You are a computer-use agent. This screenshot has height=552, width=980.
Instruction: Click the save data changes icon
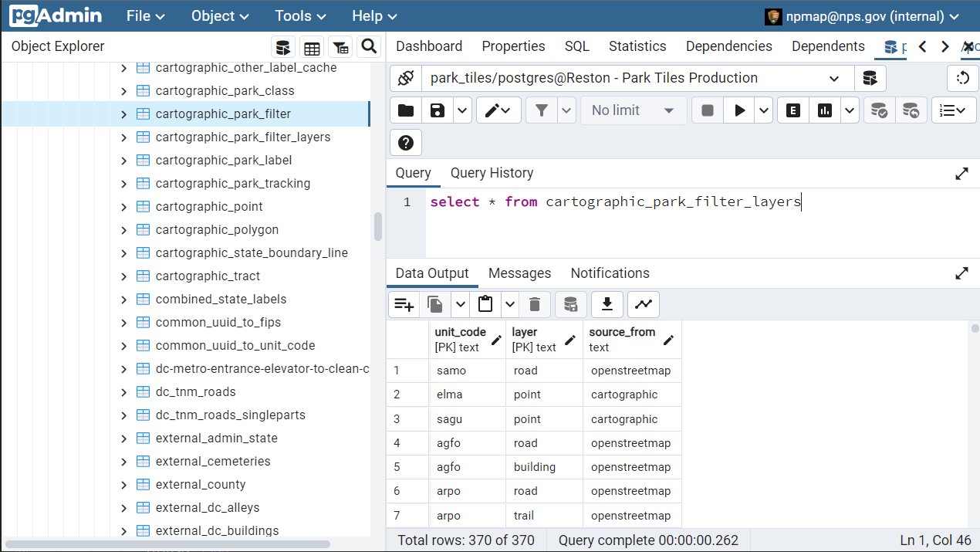click(571, 304)
